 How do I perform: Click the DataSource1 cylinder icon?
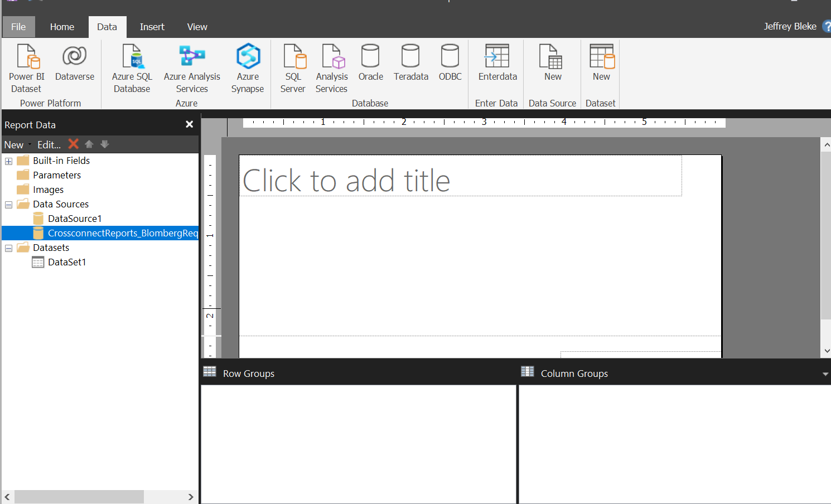(38, 219)
